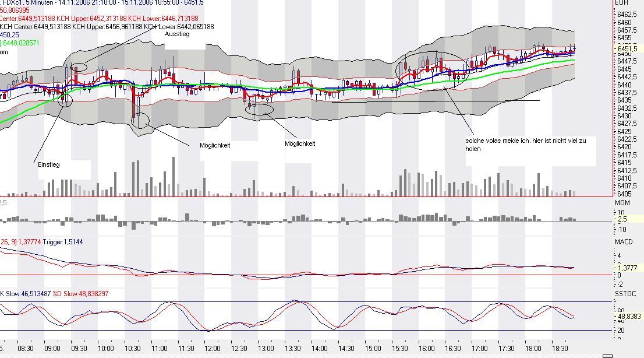
Task: Click the black KCH Upper:6456,961188 header line
Action: 107,27
